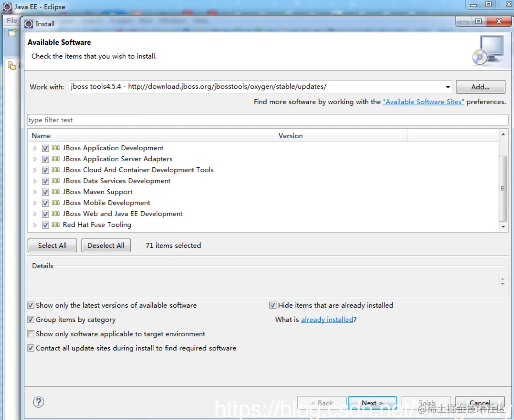Click the software list scroll up arrow
The height and width of the screenshot is (420, 514).
tap(503, 135)
